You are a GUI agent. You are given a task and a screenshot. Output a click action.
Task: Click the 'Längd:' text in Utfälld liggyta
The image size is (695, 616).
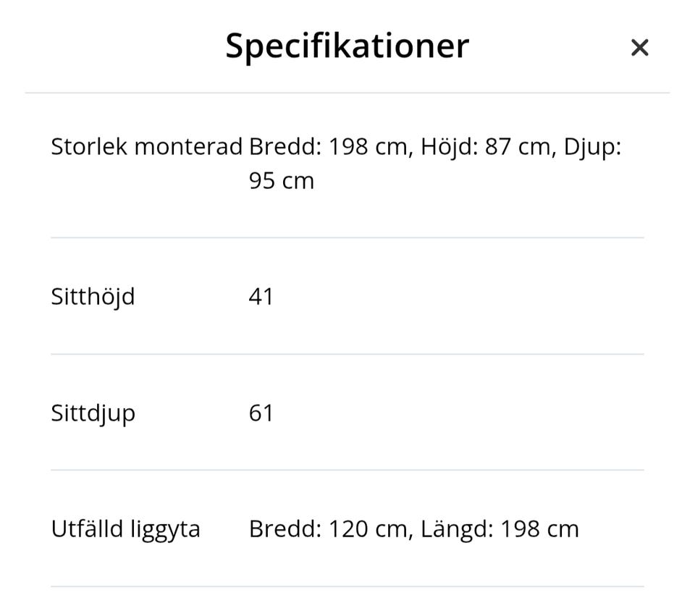[456, 529]
